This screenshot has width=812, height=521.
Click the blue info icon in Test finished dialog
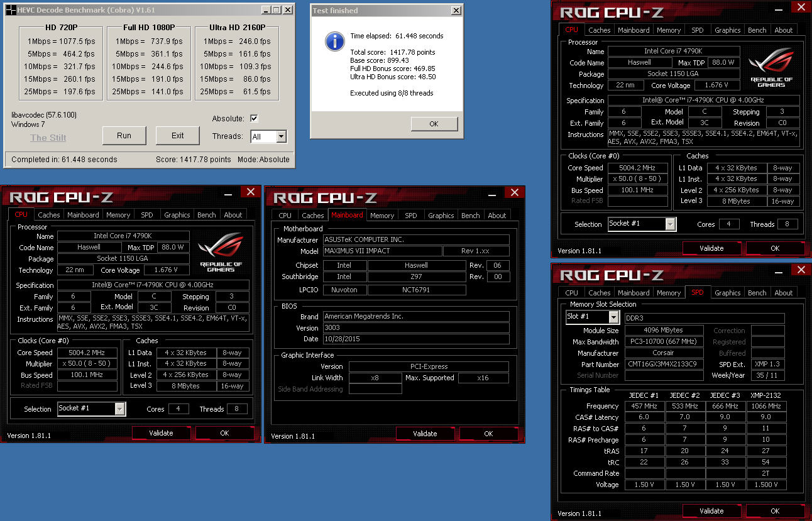click(334, 41)
